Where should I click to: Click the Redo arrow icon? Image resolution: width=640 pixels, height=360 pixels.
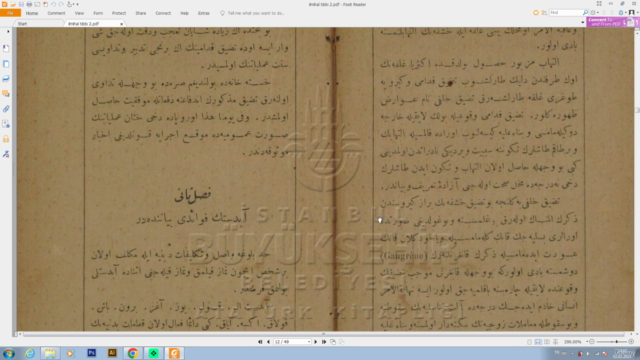click(61, 4)
